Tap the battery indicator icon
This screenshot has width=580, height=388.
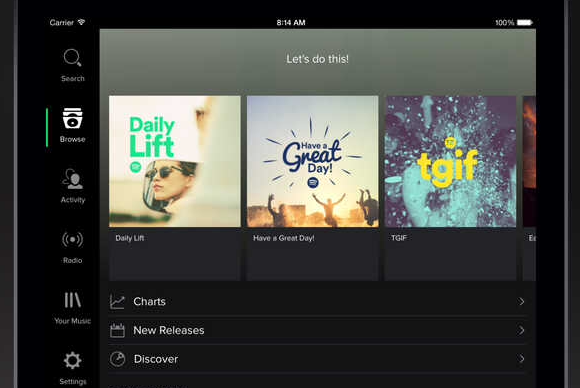(x=525, y=23)
